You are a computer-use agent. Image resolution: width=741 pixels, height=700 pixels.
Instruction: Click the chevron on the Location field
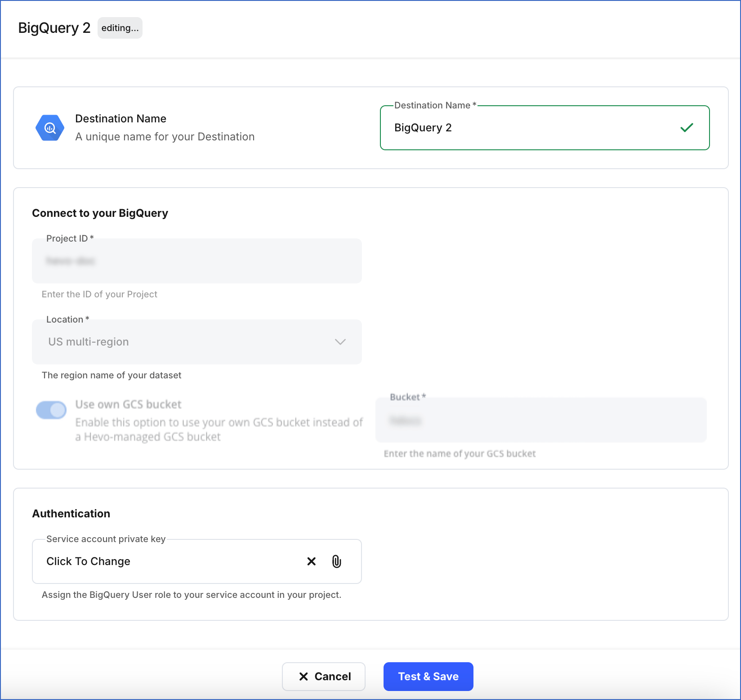click(340, 342)
